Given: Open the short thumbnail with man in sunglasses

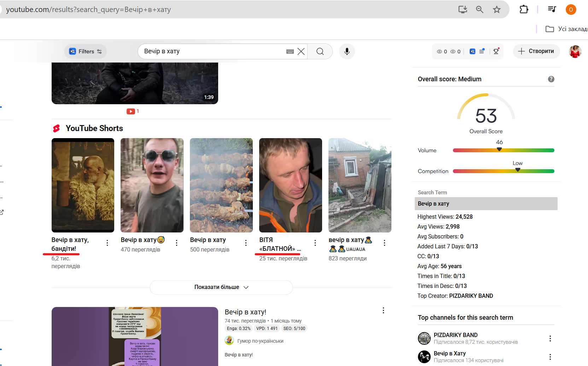Looking at the screenshot, I should click(x=152, y=185).
